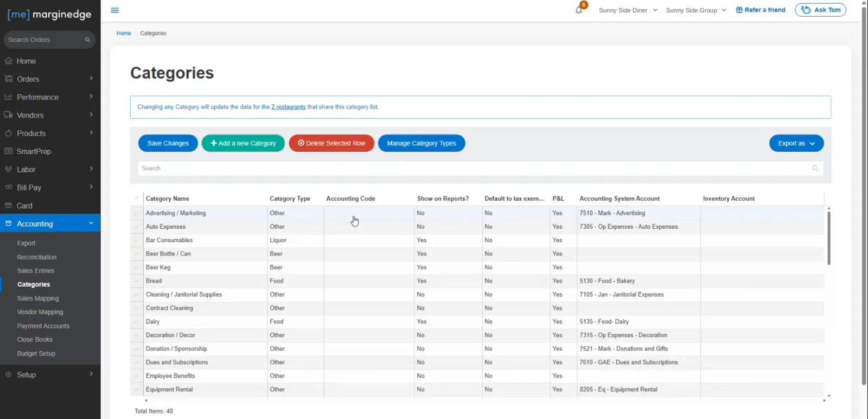Click Save Changes button
The height and width of the screenshot is (419, 868).
[x=168, y=143]
